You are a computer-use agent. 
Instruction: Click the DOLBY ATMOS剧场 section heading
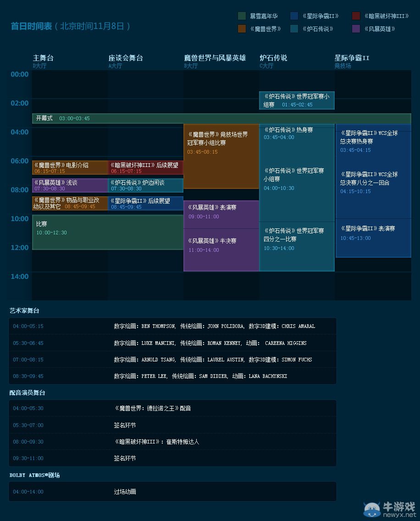coord(34,475)
